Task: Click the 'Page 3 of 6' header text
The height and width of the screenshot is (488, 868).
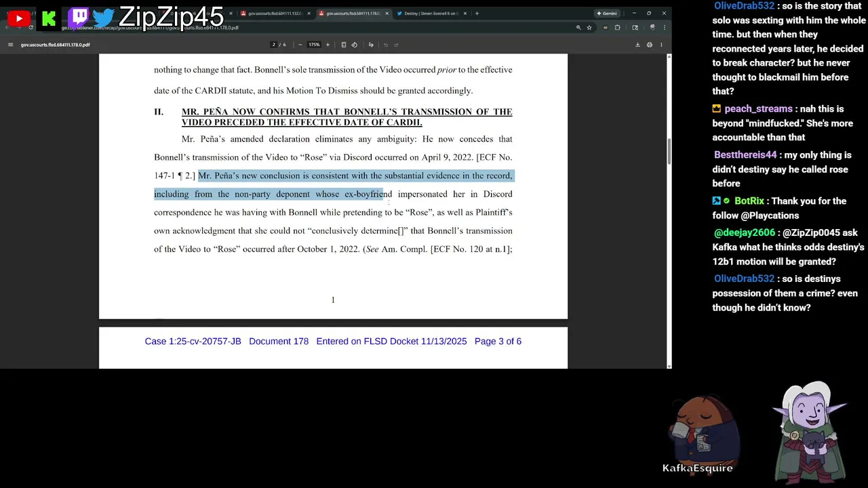Action: click(x=498, y=342)
